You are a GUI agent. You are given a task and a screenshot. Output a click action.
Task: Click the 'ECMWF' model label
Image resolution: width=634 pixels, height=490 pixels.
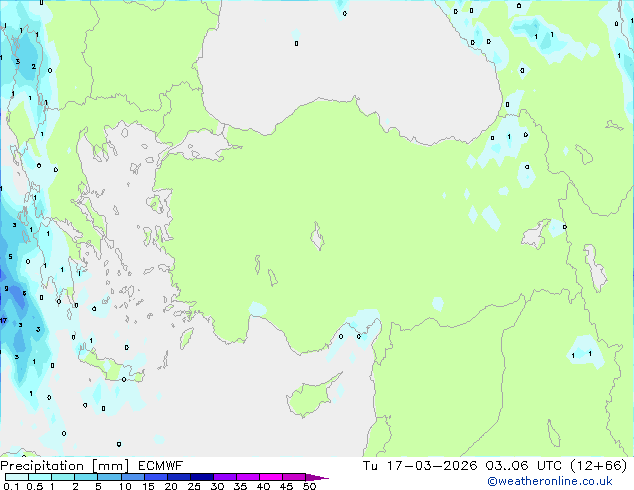coord(161,466)
